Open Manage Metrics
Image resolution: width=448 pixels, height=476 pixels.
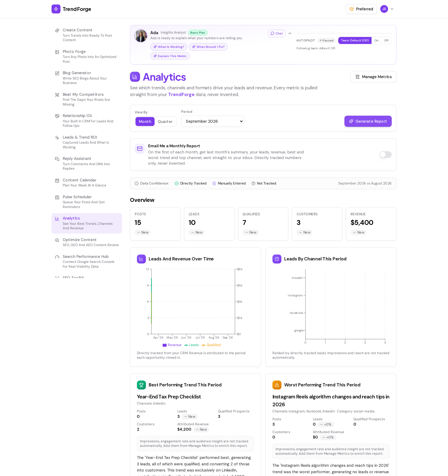point(373,77)
